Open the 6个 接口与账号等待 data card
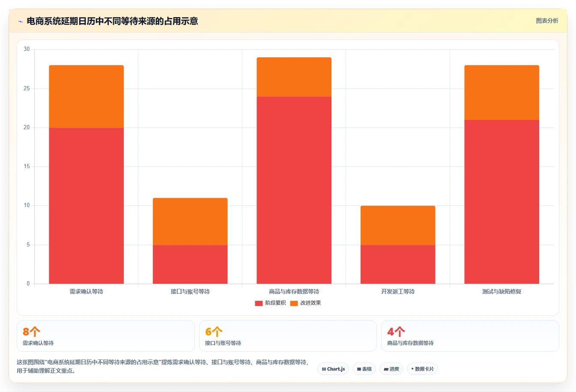The width and height of the screenshot is (576, 392). pos(288,336)
